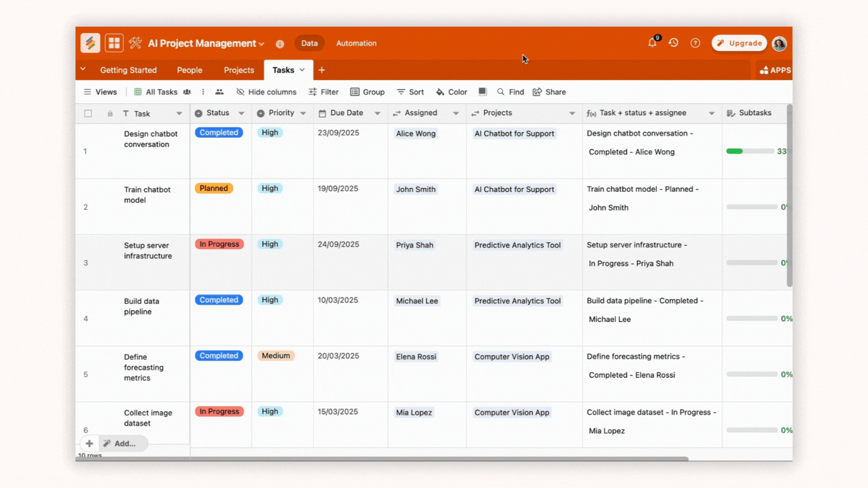This screenshot has height=488, width=868.
Task: Select the header checkbox to select all rows
Action: coord(88,113)
